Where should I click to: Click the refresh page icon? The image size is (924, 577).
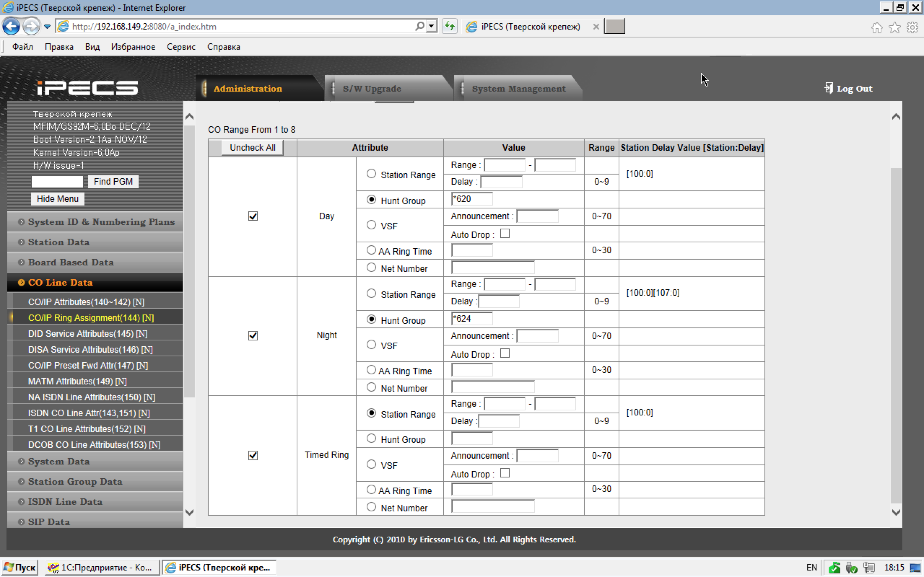pos(449,26)
